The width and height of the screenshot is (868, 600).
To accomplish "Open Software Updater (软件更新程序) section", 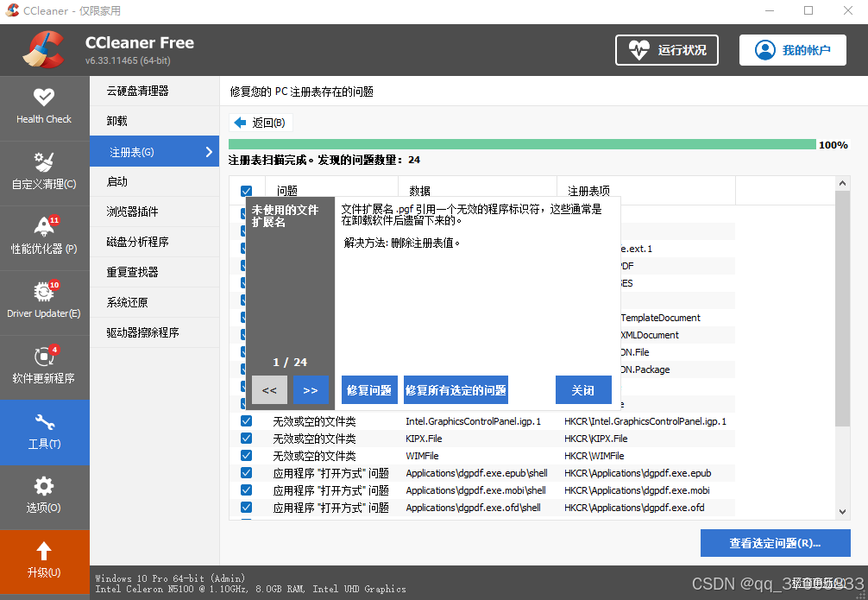I will (x=44, y=366).
